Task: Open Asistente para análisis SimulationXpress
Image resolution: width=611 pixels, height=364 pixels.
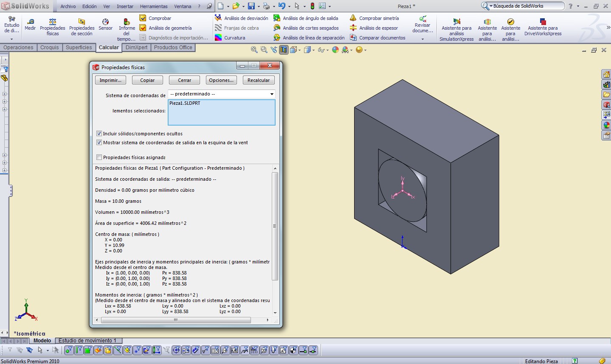Action: pos(456,30)
